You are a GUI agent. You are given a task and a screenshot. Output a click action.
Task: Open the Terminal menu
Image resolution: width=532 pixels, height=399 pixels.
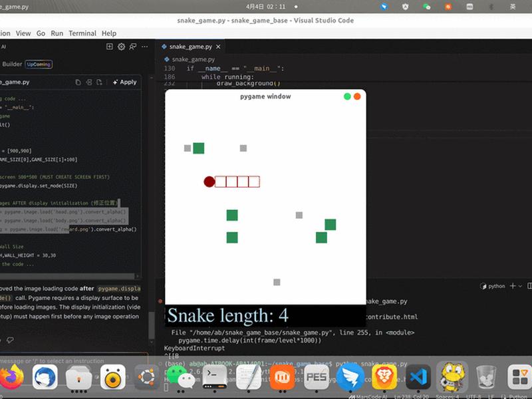[82, 33]
